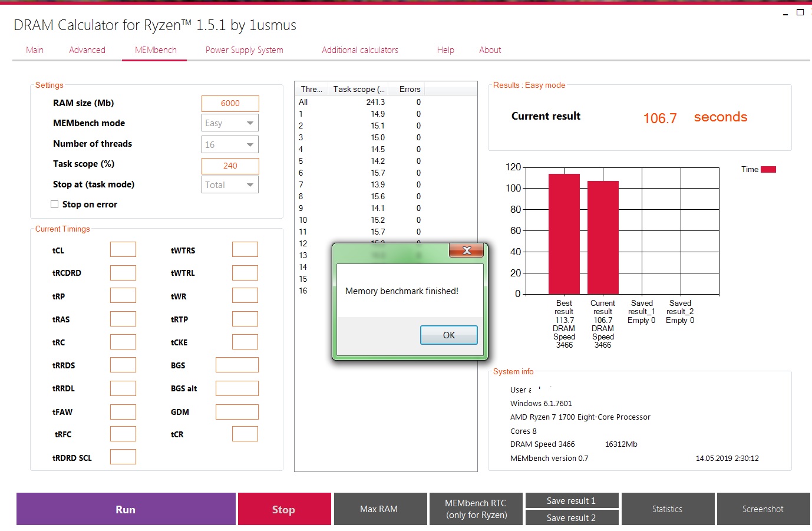This screenshot has height=531, width=812.
Task: Focus the tFAW timing field
Action: click(x=123, y=411)
